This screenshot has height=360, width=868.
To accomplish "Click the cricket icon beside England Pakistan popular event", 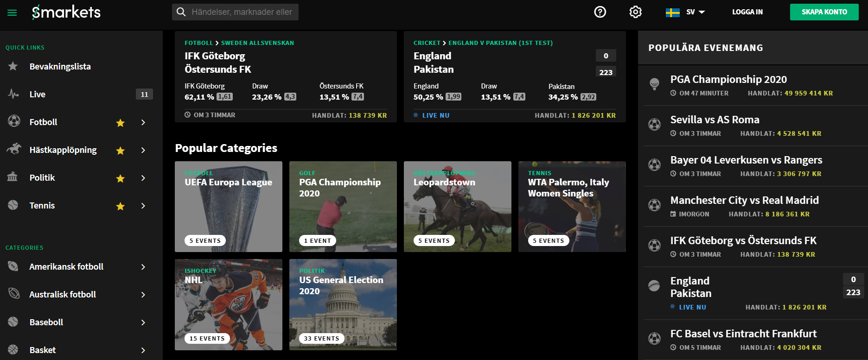I will [x=654, y=285].
